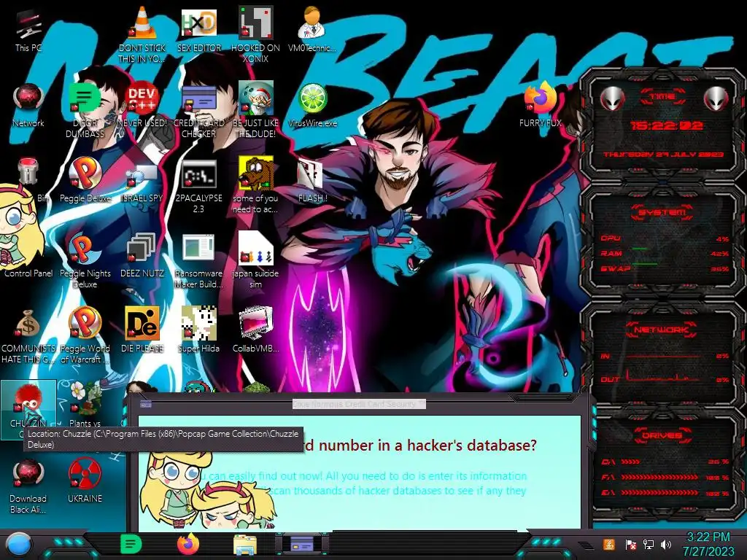Click the left alien head on Time widget
The height and width of the screenshot is (560, 747).
coord(612,99)
